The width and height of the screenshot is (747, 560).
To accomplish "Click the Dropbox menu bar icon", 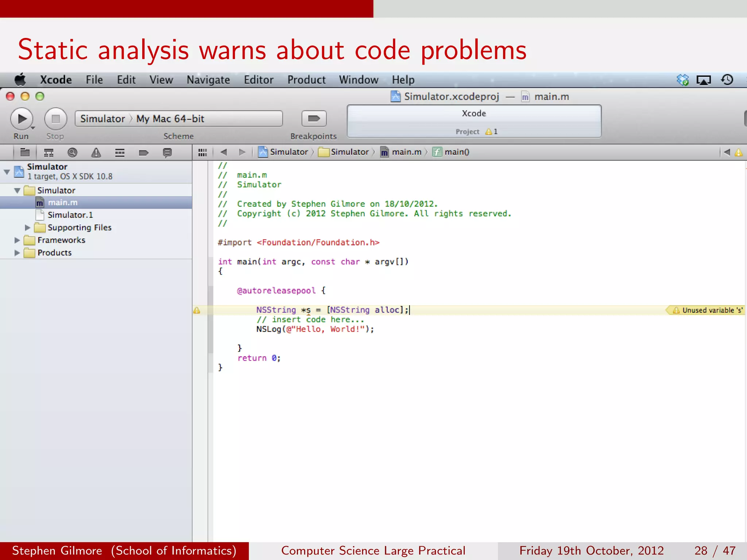I will [682, 80].
